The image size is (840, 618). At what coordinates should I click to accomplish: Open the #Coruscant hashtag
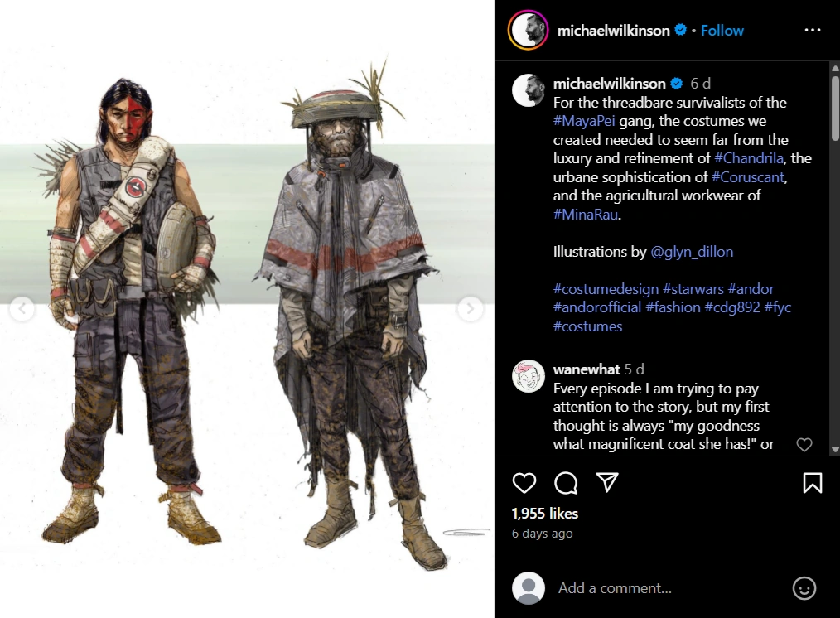click(748, 177)
